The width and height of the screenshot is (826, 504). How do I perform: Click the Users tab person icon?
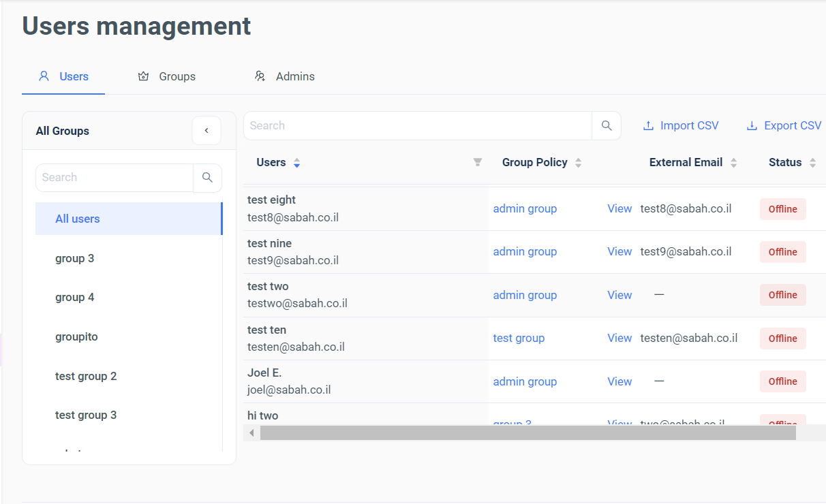pyautogui.click(x=44, y=76)
